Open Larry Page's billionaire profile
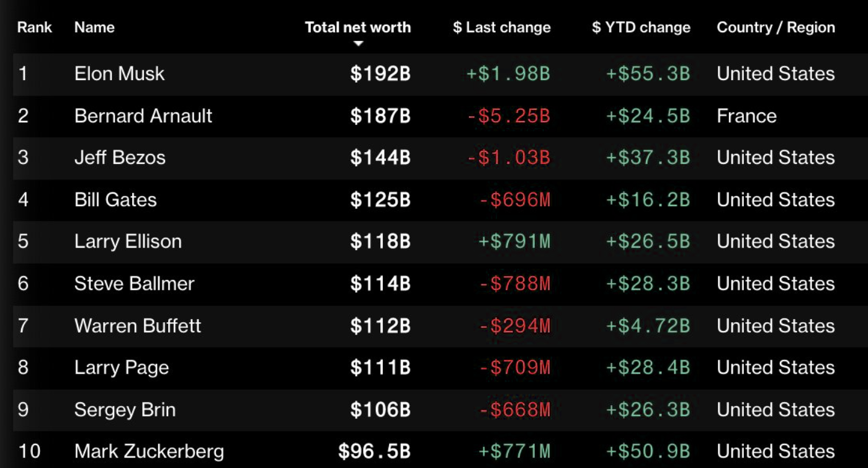Viewport: 868px width, 468px height. point(122,367)
